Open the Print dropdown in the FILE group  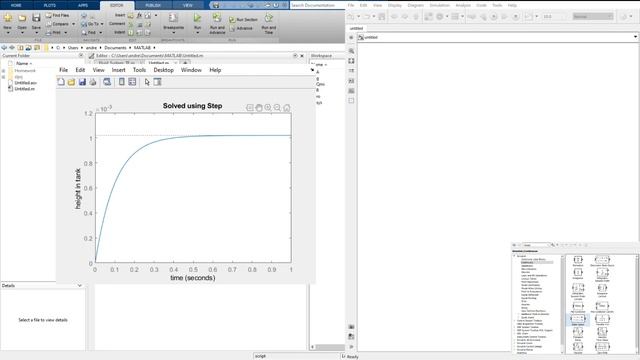point(56,33)
